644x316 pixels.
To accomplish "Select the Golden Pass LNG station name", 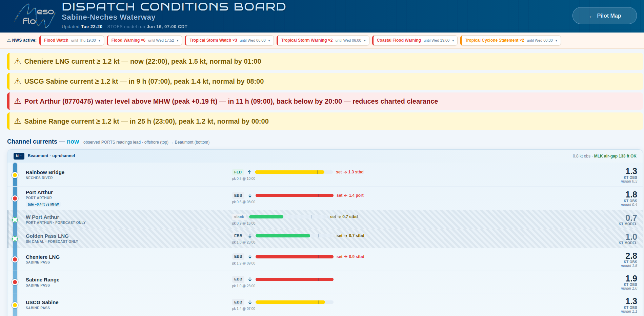I will tap(47, 236).
